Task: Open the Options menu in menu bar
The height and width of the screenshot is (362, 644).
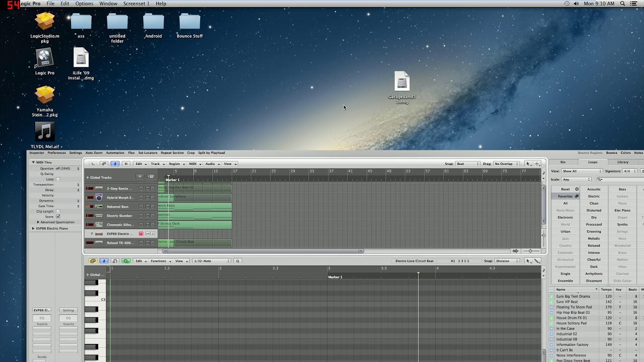Action: [84, 4]
